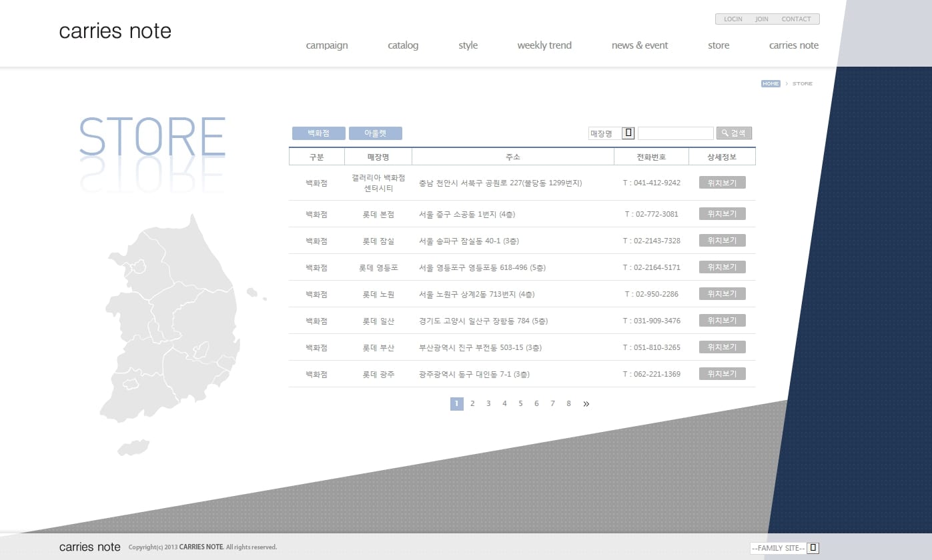932x560 pixels.
Task: Go to page 5
Action: pos(520,403)
